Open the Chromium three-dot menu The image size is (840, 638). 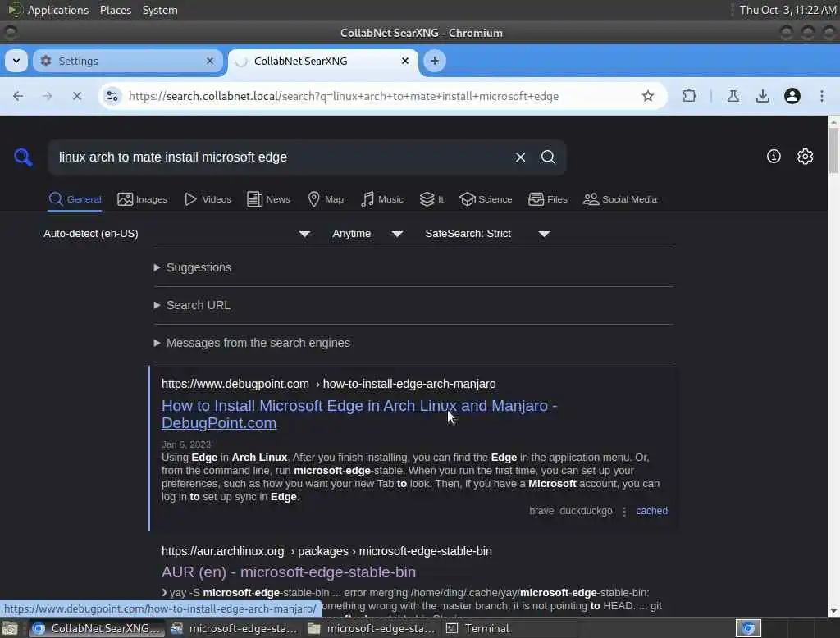point(822,96)
